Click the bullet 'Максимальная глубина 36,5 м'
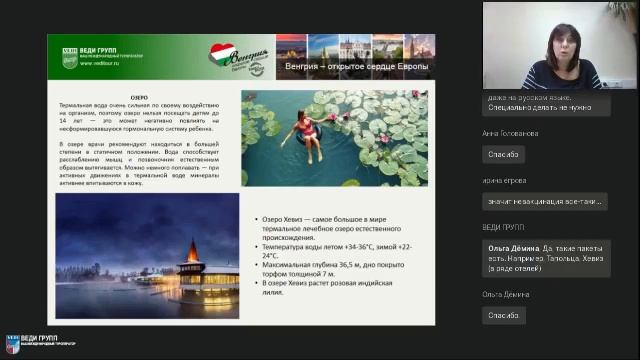 coord(330,269)
